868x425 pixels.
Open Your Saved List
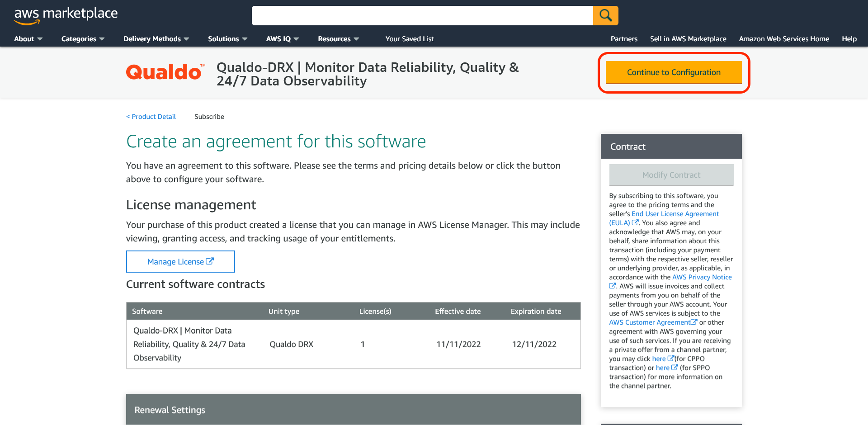coord(410,39)
